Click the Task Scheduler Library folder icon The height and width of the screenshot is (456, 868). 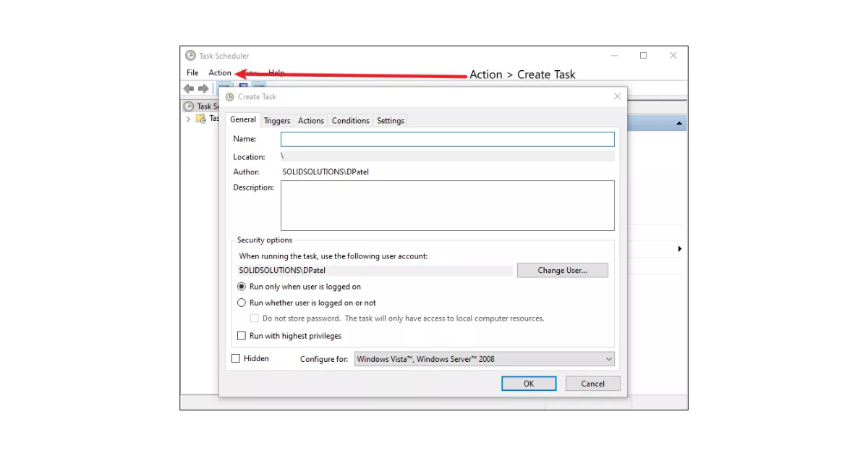tap(200, 119)
